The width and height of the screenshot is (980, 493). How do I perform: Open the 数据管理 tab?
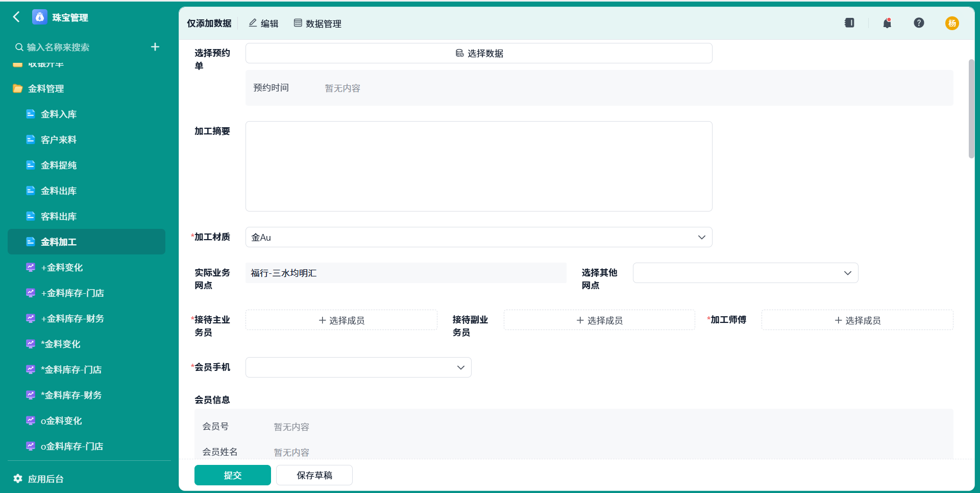click(317, 24)
